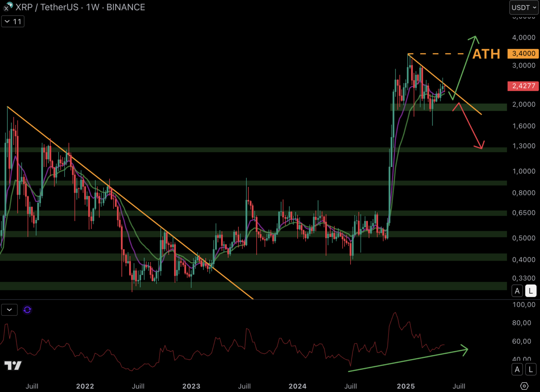Click the 0,3300 price axis label
The width and height of the screenshot is (540, 392).
point(524,278)
